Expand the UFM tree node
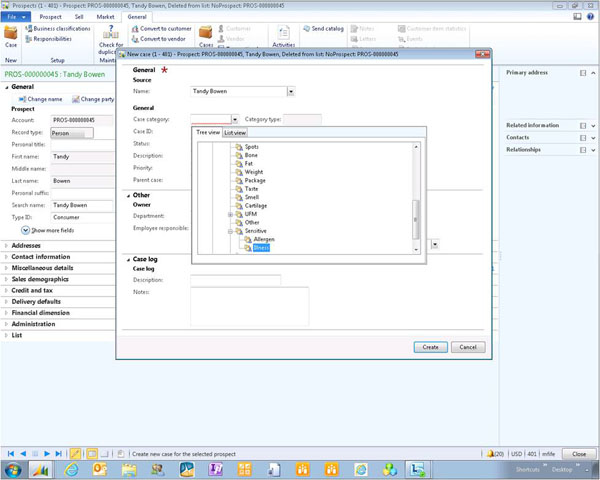The image size is (600, 480). click(230, 214)
